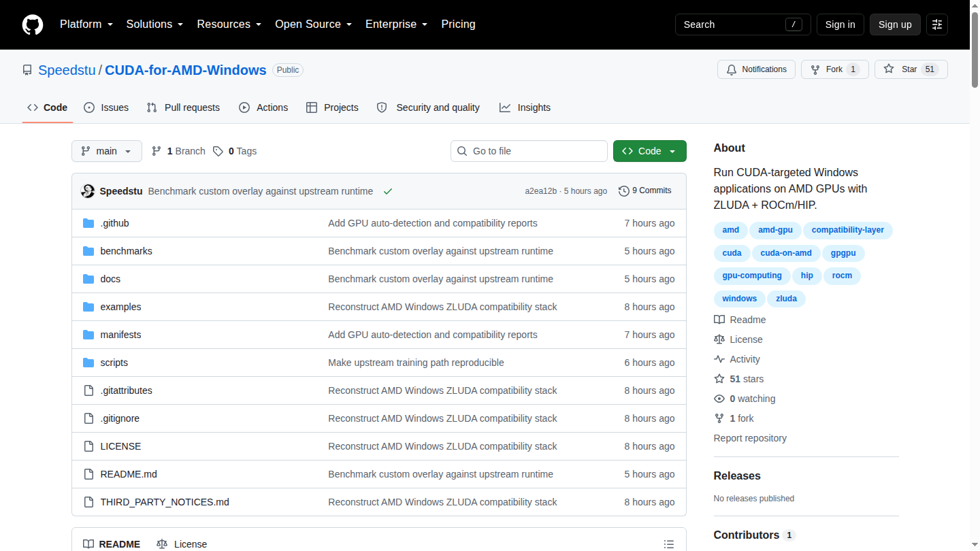Image resolution: width=980 pixels, height=551 pixels.
Task: Click the branch icon next to 1 Branch
Action: tap(157, 151)
